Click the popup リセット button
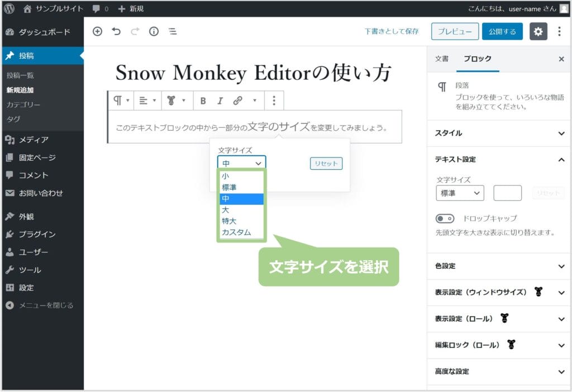The image size is (572, 392). tap(326, 164)
